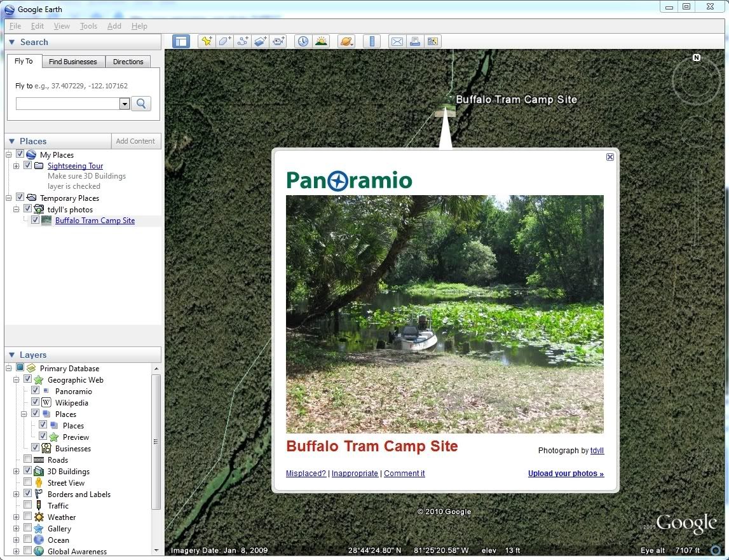Collapse the Layers panel triangle

[12, 355]
